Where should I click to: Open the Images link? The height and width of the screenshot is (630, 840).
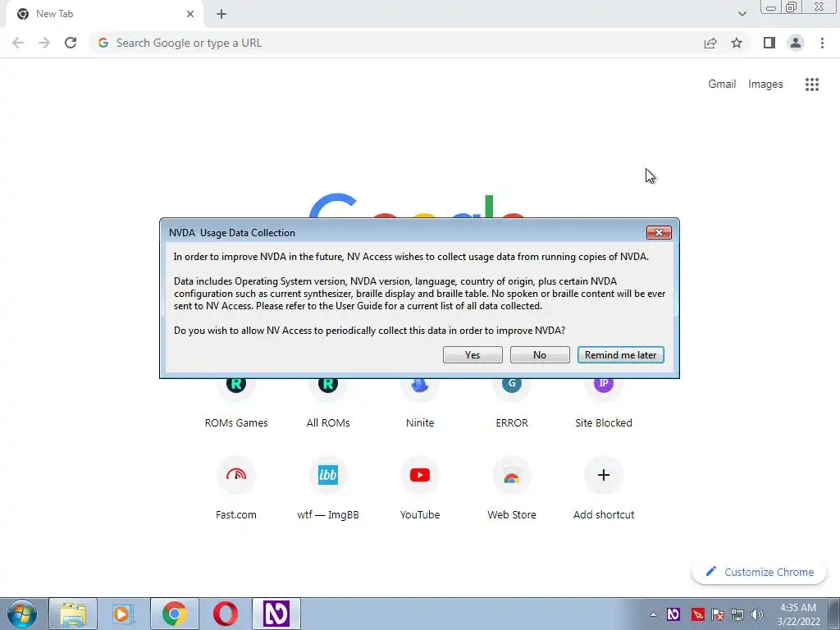(x=765, y=84)
